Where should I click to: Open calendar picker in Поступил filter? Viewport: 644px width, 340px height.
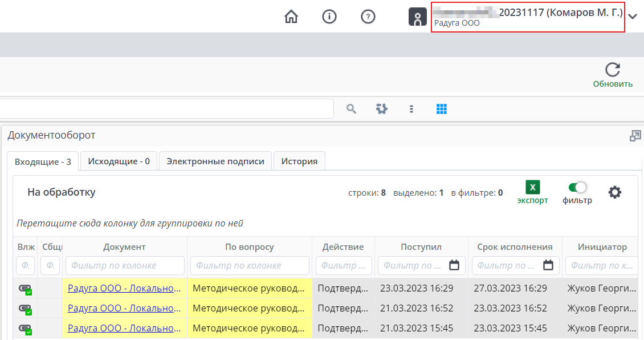(x=454, y=265)
